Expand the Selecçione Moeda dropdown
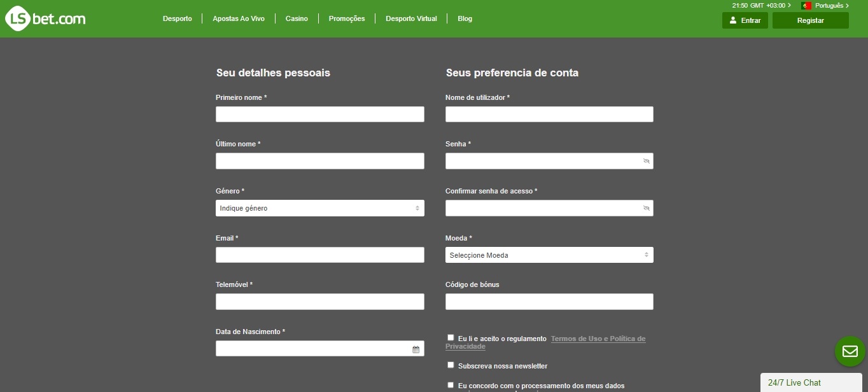Screen dimensions: 868x392 (549, 255)
